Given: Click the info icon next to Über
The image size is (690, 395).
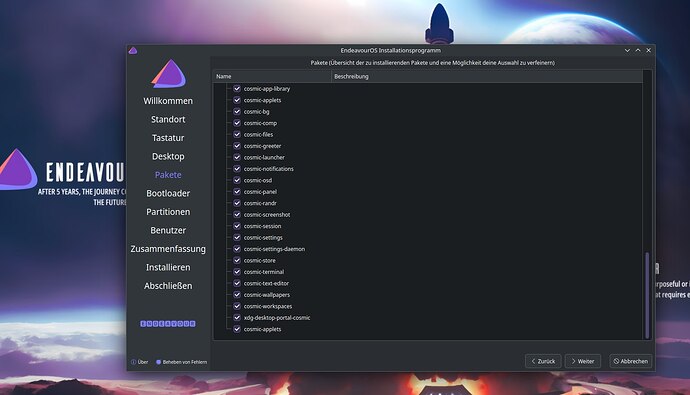Looking at the screenshot, I should (x=133, y=362).
